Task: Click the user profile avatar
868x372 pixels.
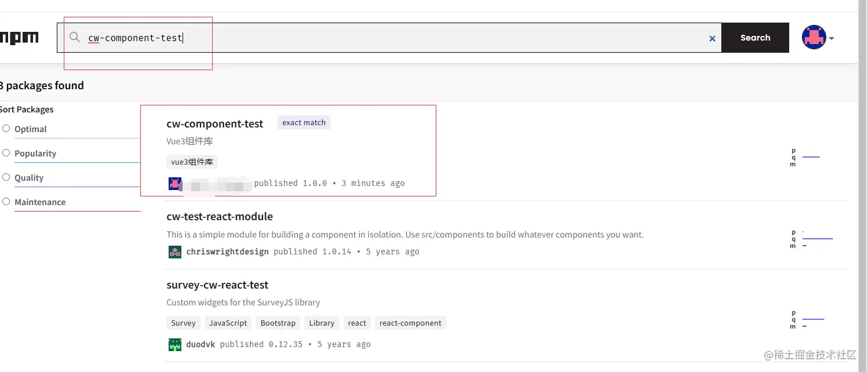Action: [814, 38]
